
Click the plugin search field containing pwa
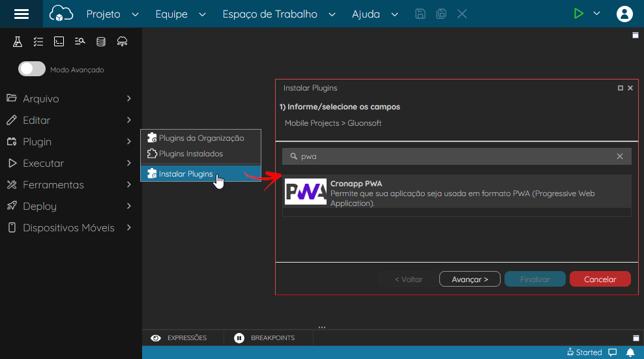point(456,156)
